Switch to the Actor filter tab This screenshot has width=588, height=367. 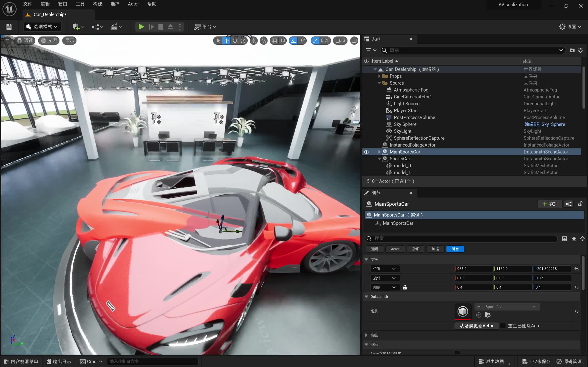click(x=395, y=249)
